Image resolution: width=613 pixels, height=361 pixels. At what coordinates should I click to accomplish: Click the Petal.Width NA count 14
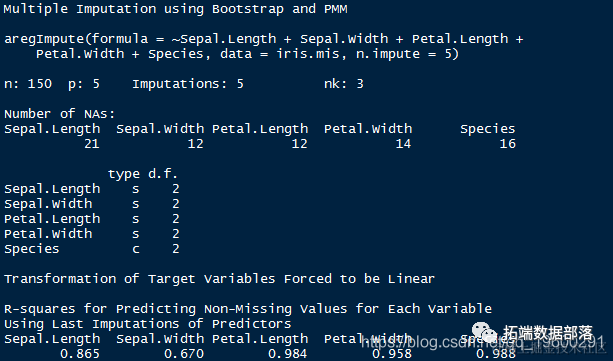click(403, 144)
